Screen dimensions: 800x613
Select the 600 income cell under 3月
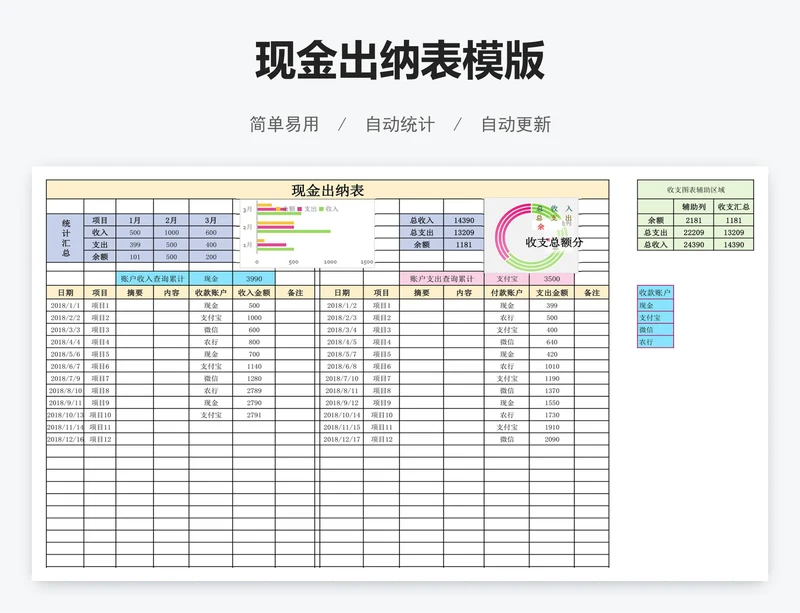click(x=211, y=232)
